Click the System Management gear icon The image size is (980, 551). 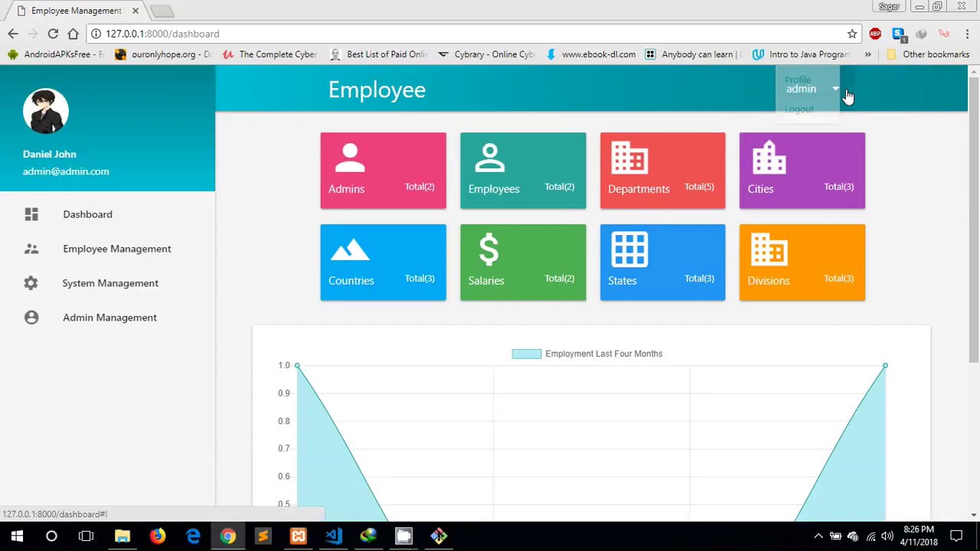31,283
